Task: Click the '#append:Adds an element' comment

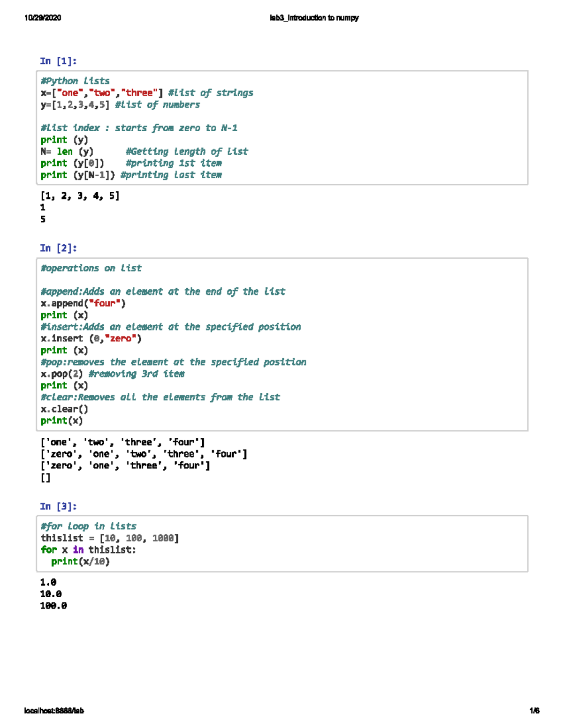Action: (x=163, y=292)
